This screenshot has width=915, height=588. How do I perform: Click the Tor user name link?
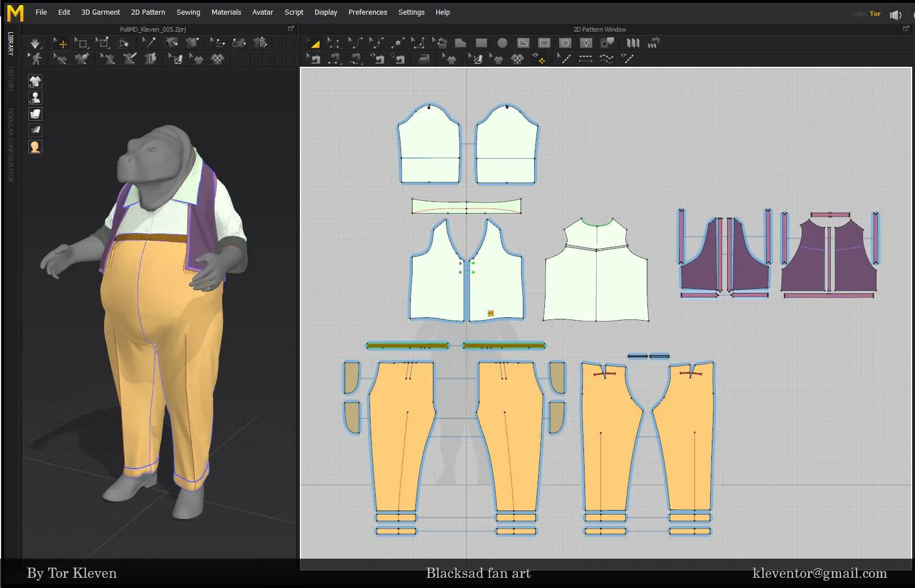(875, 14)
